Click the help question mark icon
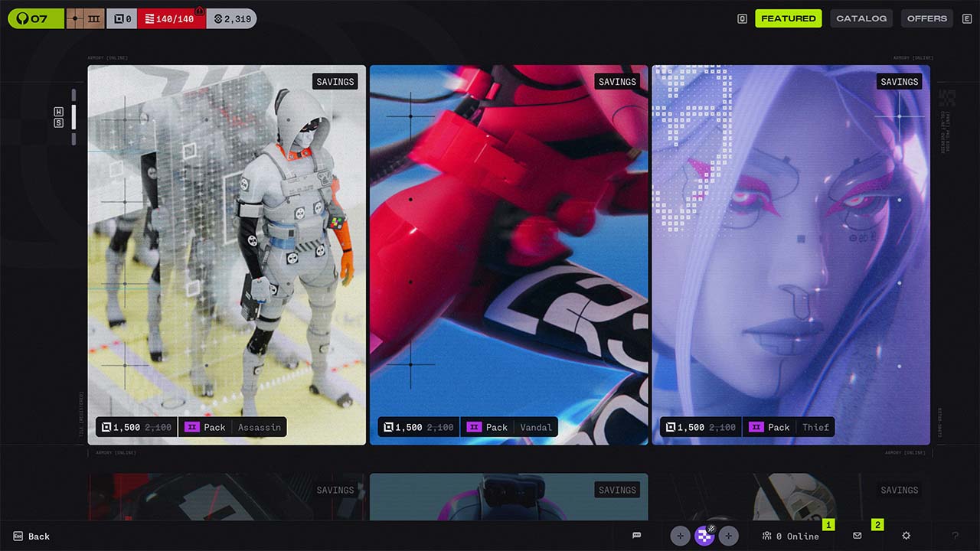The width and height of the screenshot is (980, 551). [x=955, y=536]
